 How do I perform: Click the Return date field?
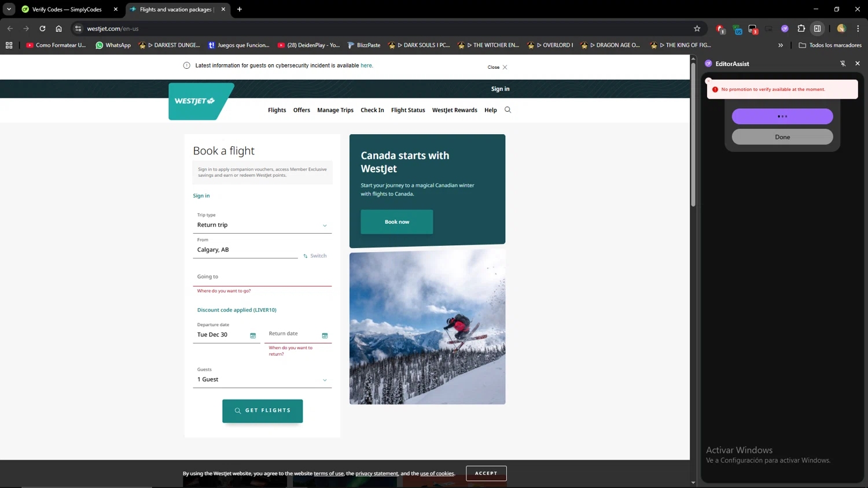pyautogui.click(x=298, y=334)
